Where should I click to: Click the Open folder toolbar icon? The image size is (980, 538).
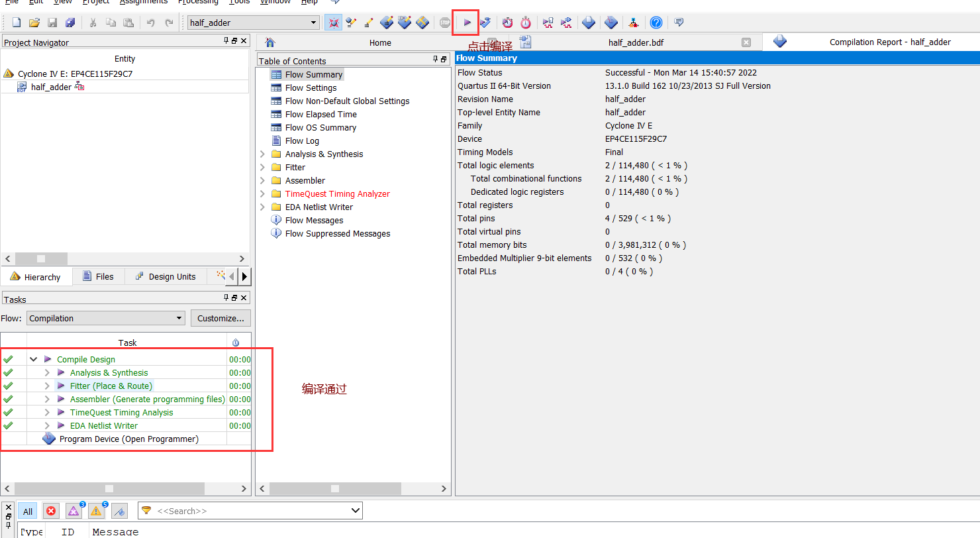click(x=34, y=23)
